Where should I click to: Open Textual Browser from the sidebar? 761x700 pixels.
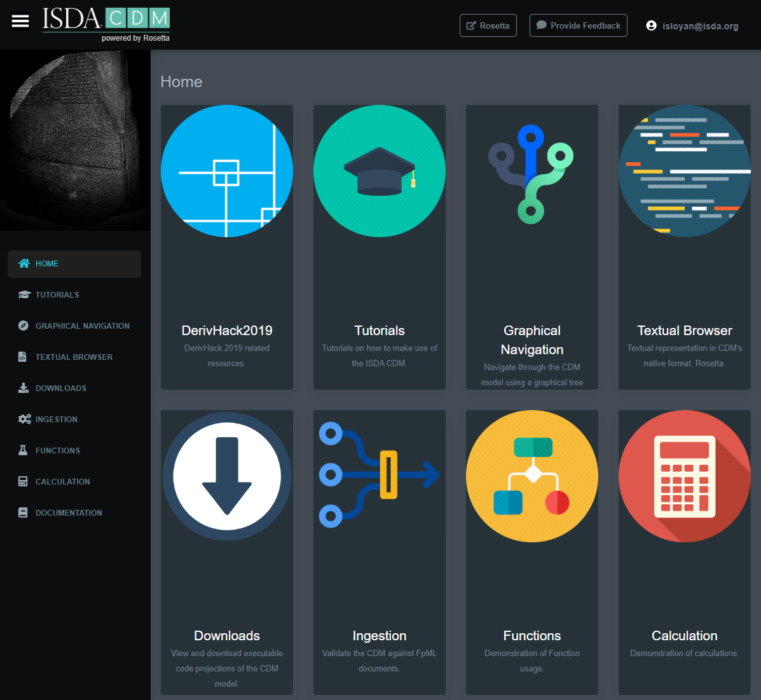click(x=74, y=357)
